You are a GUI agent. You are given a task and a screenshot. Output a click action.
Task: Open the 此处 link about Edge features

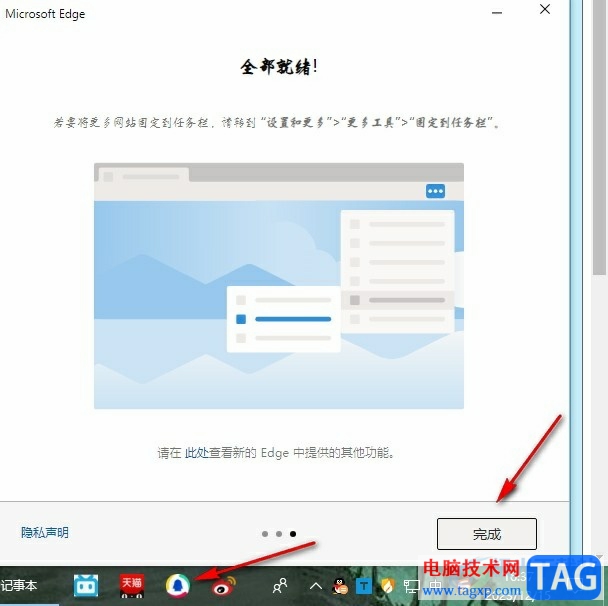(x=197, y=452)
